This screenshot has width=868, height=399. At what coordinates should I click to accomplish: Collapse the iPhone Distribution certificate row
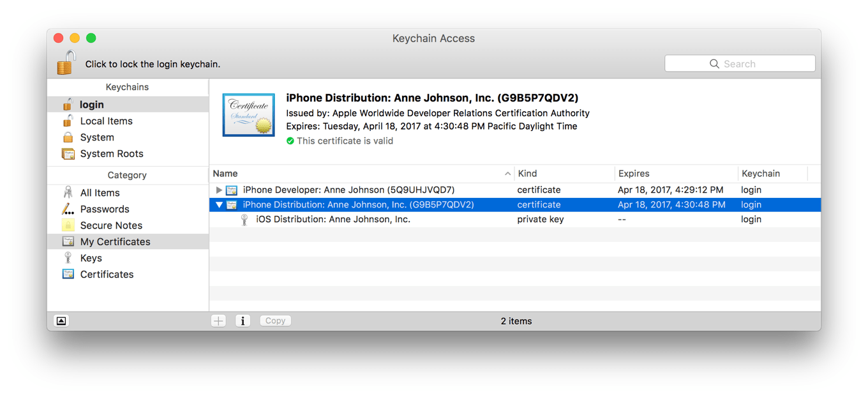tap(219, 205)
